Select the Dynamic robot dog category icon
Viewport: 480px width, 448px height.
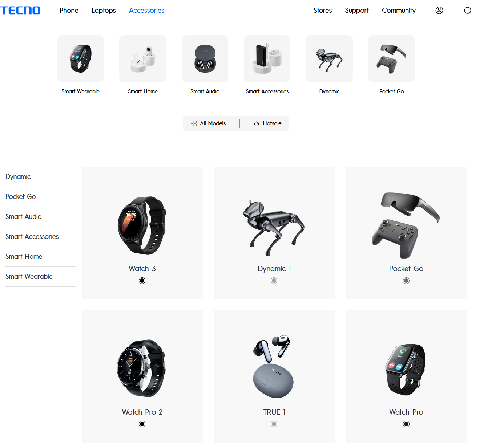(329, 58)
